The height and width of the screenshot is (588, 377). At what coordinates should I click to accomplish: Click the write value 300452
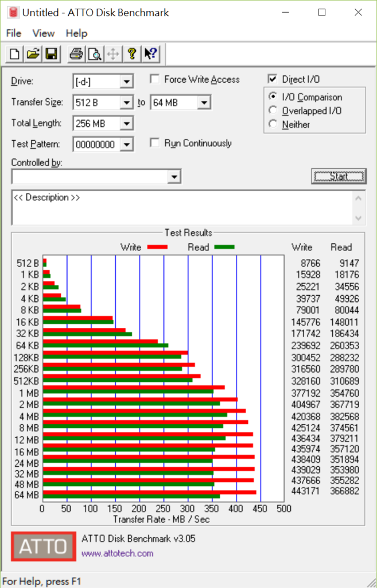click(x=305, y=357)
